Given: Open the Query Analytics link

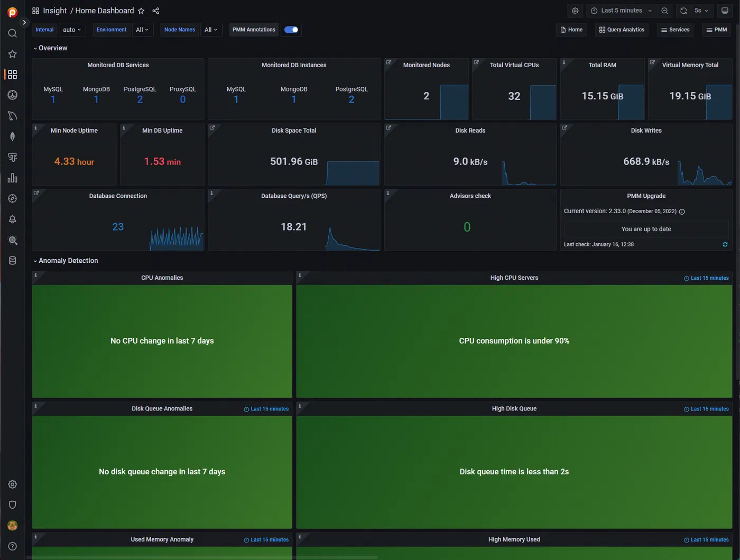Looking at the screenshot, I should click(622, 30).
